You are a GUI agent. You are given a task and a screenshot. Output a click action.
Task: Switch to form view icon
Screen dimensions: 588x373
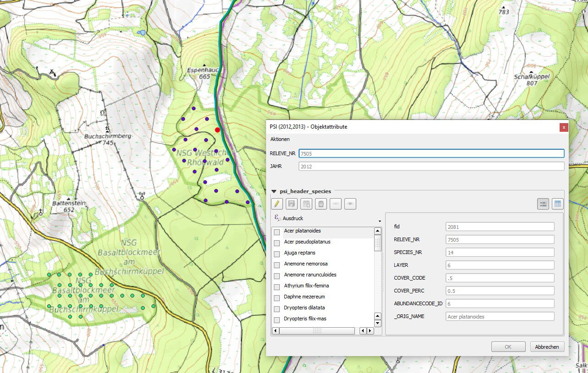[x=543, y=204]
